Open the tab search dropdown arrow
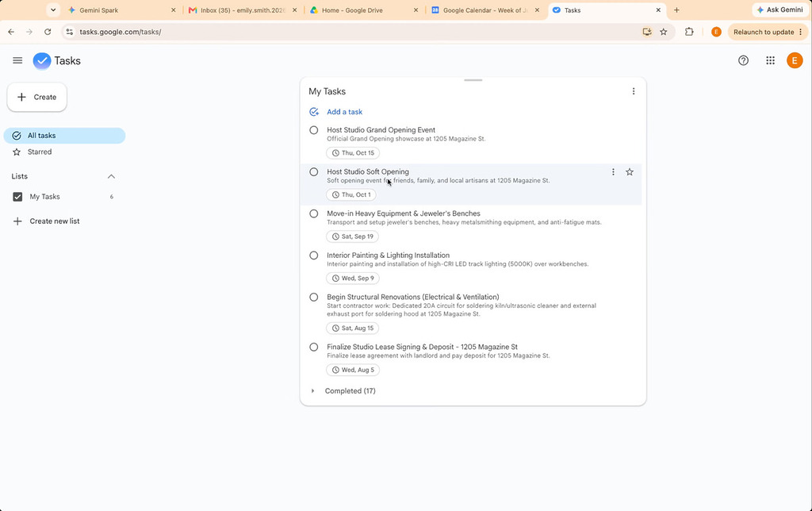The width and height of the screenshot is (812, 511). 53,10
